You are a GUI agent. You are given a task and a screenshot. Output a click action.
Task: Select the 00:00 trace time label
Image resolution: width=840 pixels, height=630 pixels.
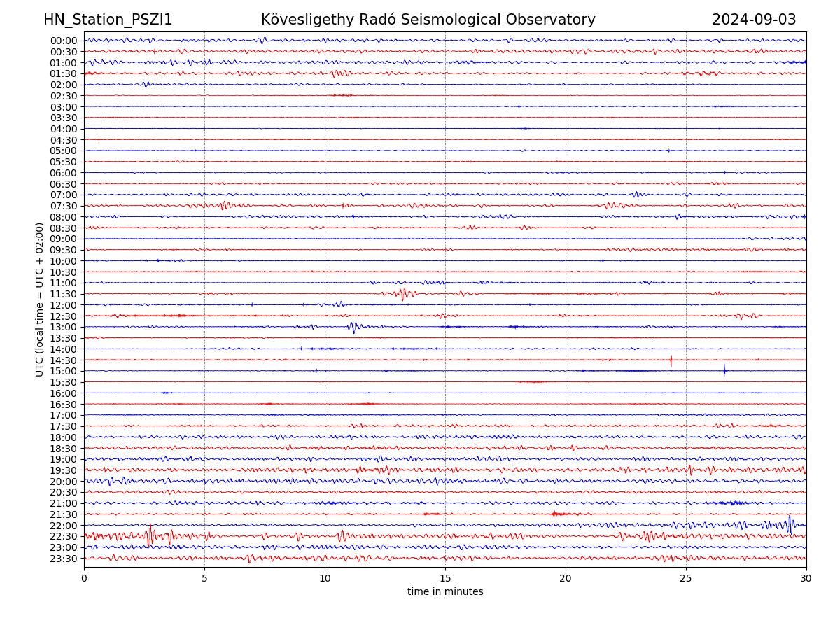click(x=64, y=41)
